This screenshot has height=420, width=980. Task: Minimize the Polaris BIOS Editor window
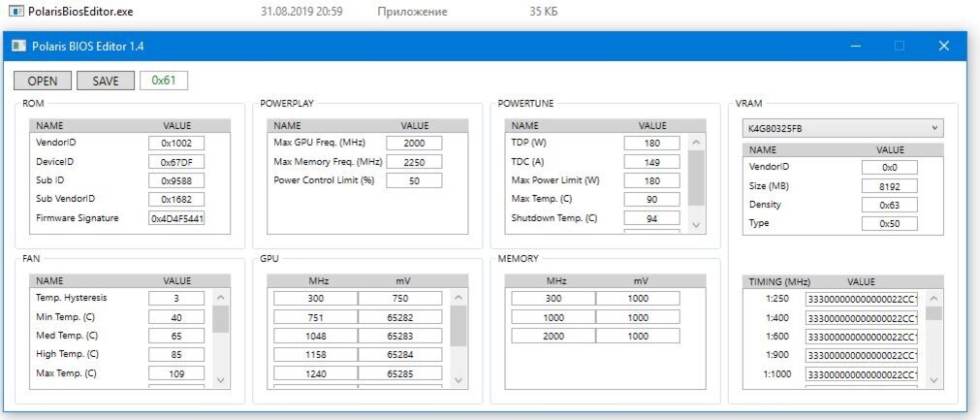[856, 47]
